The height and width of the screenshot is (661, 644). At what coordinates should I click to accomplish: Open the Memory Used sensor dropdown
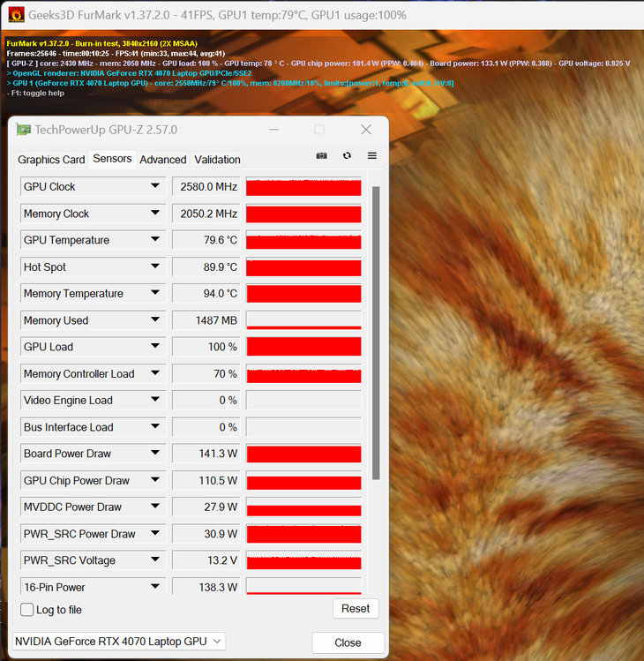155,320
